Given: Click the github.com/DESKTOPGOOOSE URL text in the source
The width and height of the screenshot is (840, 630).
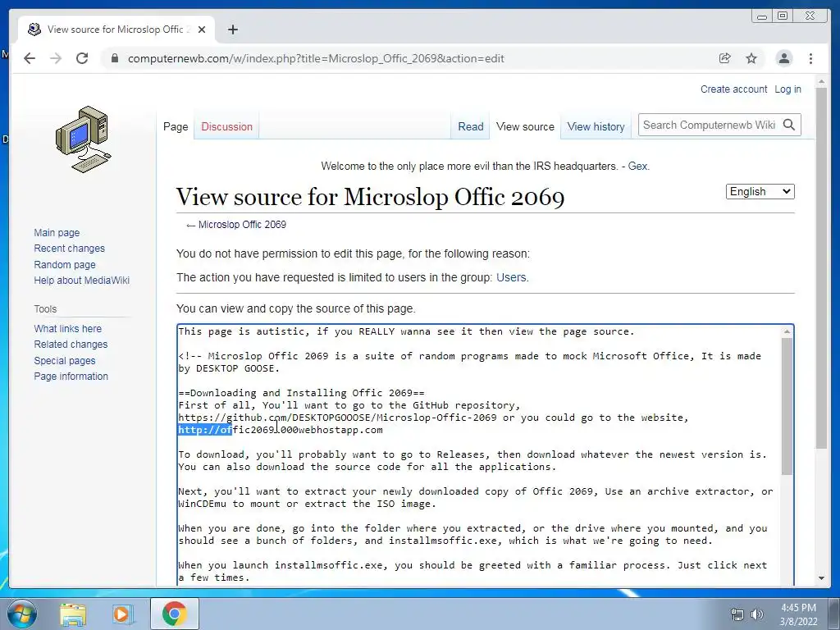Looking at the screenshot, I should (x=337, y=418).
